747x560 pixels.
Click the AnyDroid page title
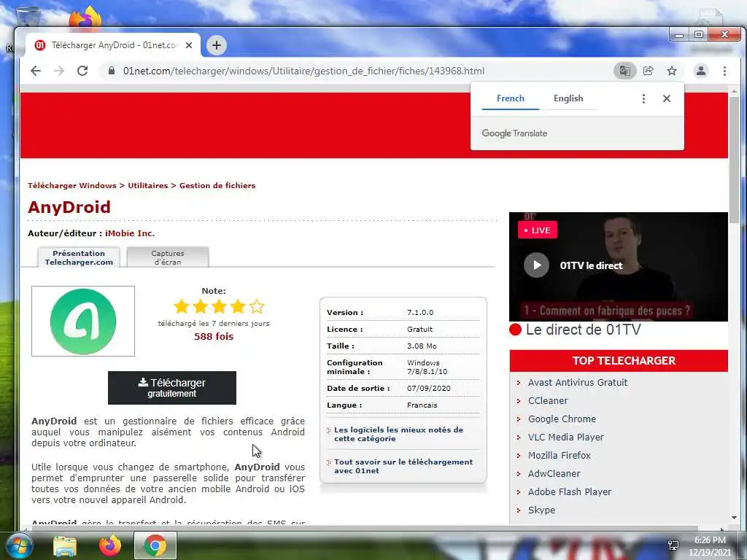69,207
